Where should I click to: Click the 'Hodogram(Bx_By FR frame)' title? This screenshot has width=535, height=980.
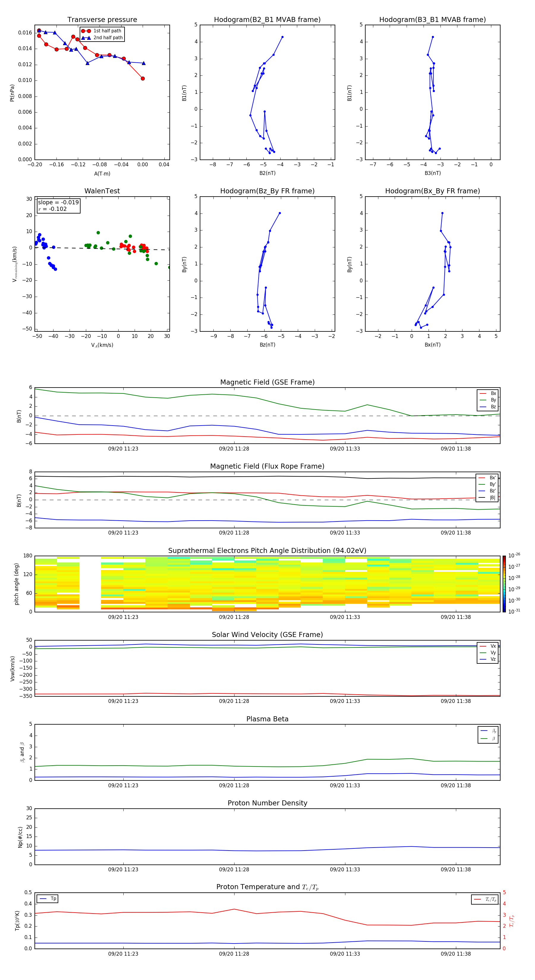[432, 191]
